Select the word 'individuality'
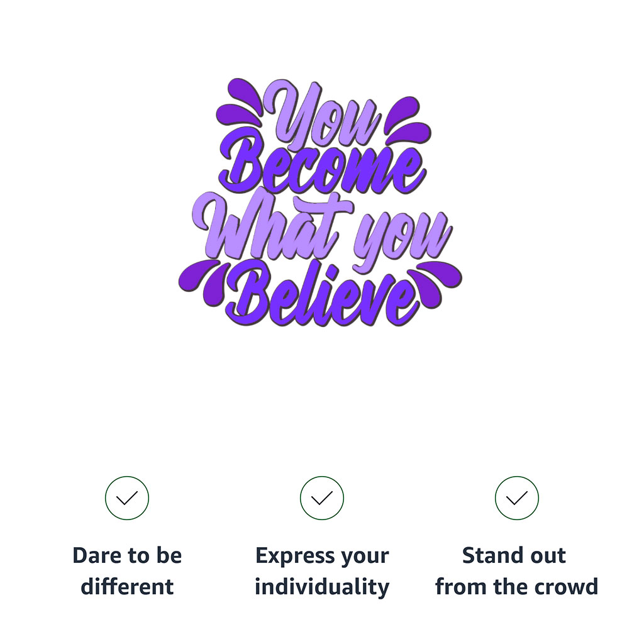Screen dimensions: 644x644 point(322,587)
